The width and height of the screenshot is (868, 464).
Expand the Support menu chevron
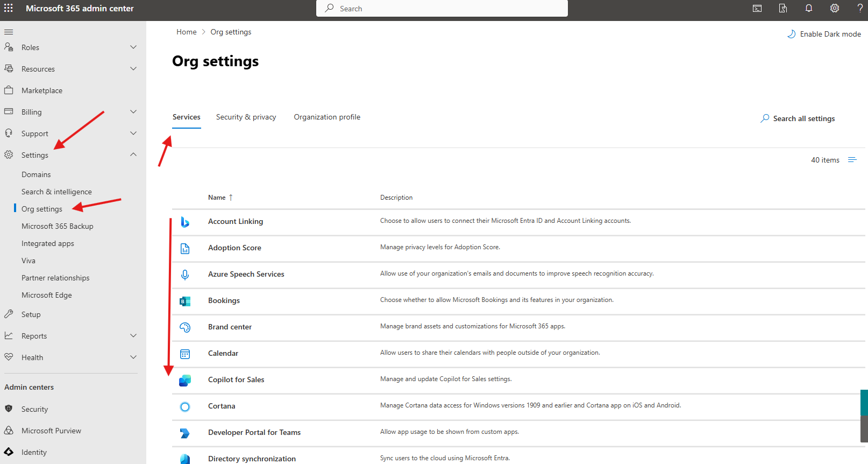[x=133, y=133]
